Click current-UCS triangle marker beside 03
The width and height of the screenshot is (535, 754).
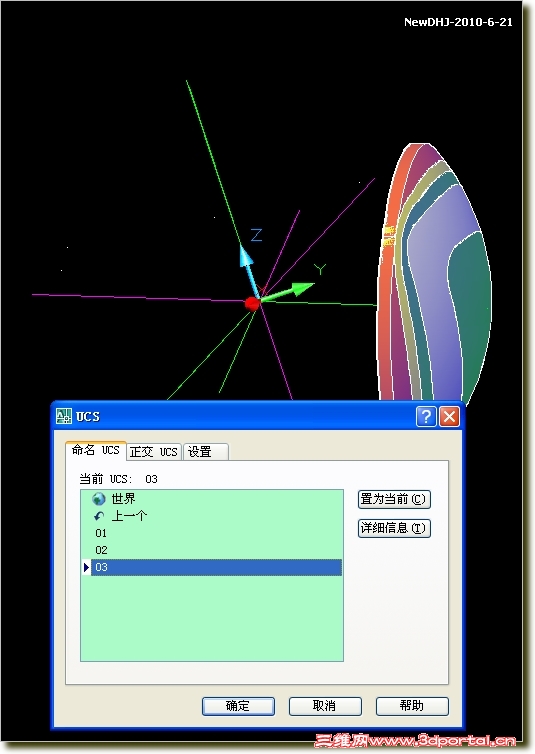(x=86, y=567)
